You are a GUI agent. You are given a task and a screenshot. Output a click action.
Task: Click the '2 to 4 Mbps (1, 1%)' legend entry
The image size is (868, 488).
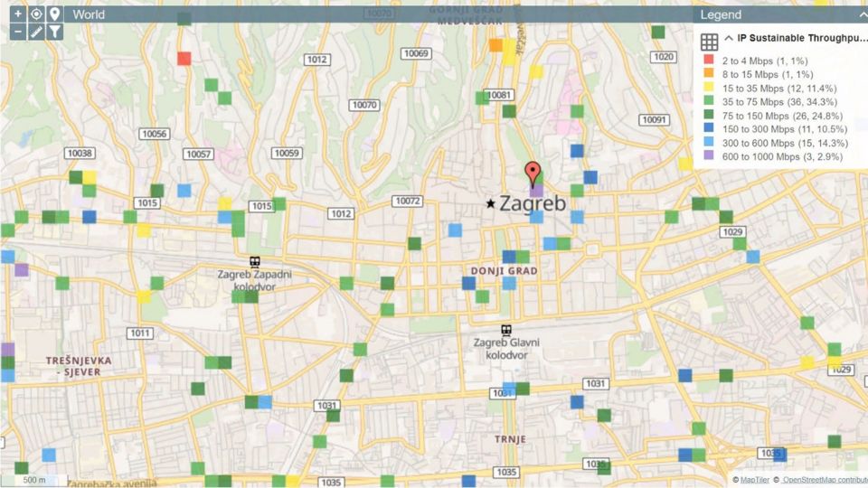pyautogui.click(x=765, y=61)
